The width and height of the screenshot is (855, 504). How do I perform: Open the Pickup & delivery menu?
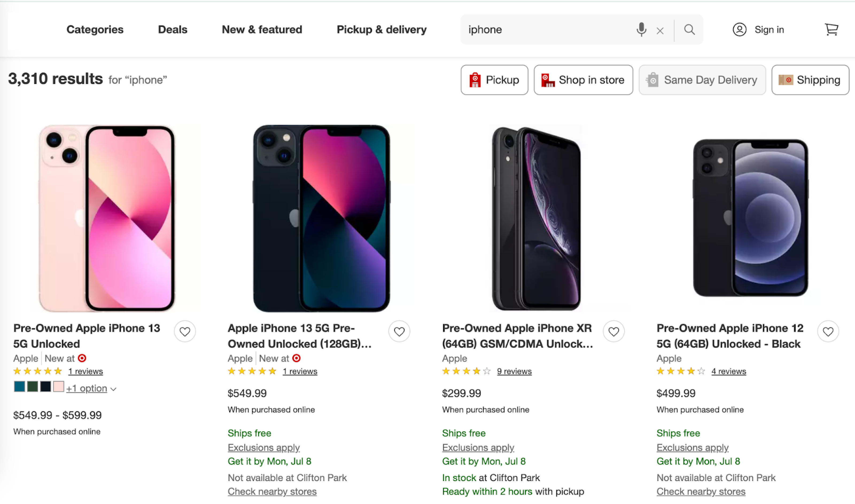(x=382, y=30)
